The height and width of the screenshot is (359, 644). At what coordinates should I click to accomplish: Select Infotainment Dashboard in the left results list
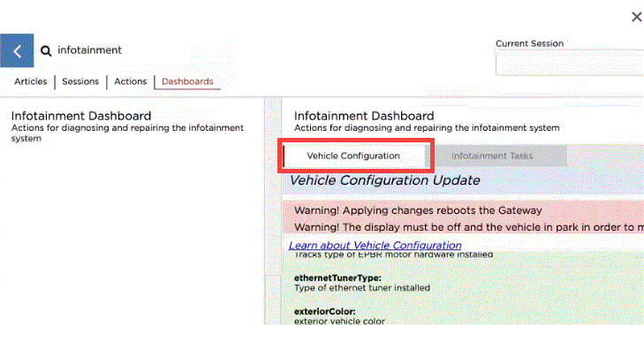coord(81,116)
